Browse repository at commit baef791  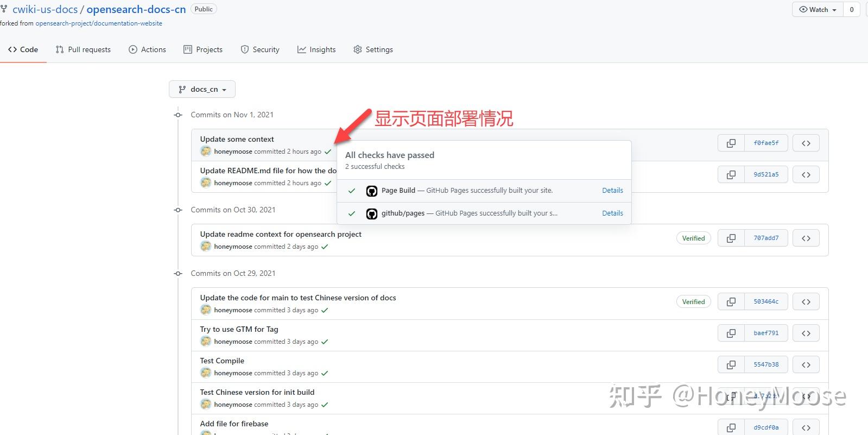[806, 333]
